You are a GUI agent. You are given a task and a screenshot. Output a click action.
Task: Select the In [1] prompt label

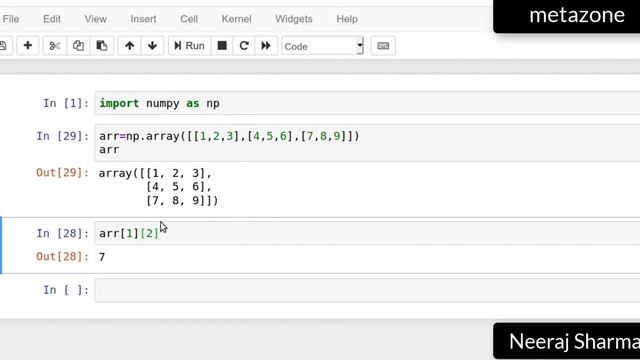point(66,103)
